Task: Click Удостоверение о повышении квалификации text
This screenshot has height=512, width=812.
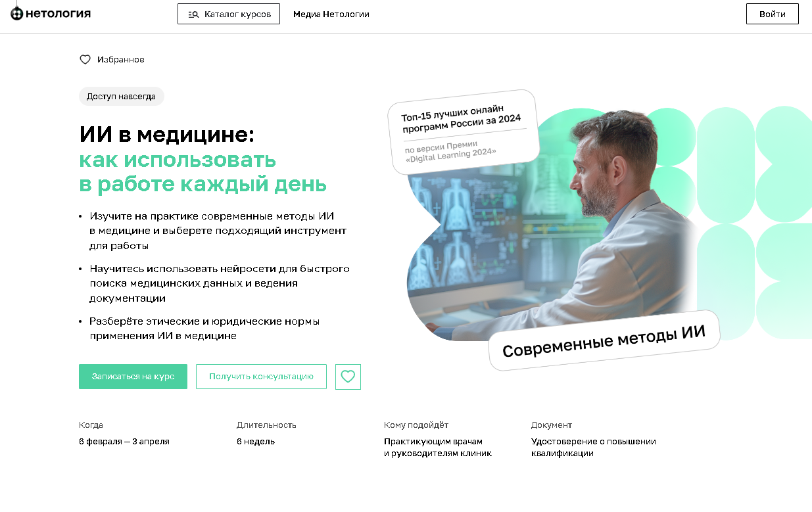Action: click(x=594, y=448)
